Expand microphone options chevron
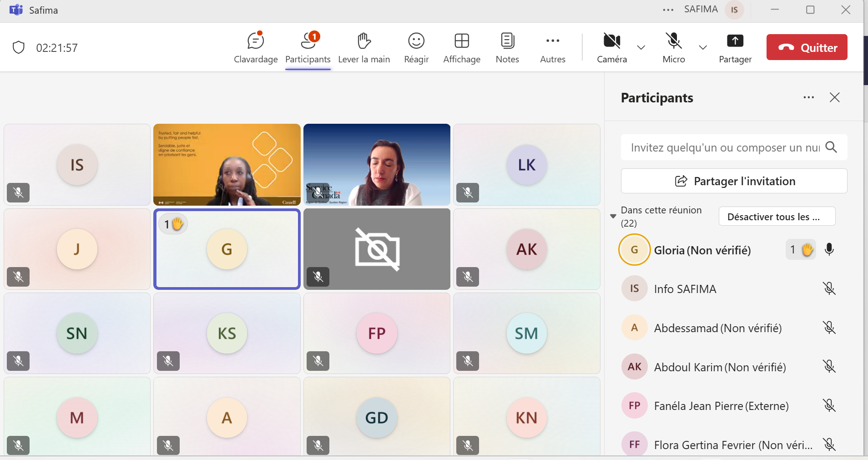Image resolution: width=868 pixels, height=460 pixels. click(703, 47)
